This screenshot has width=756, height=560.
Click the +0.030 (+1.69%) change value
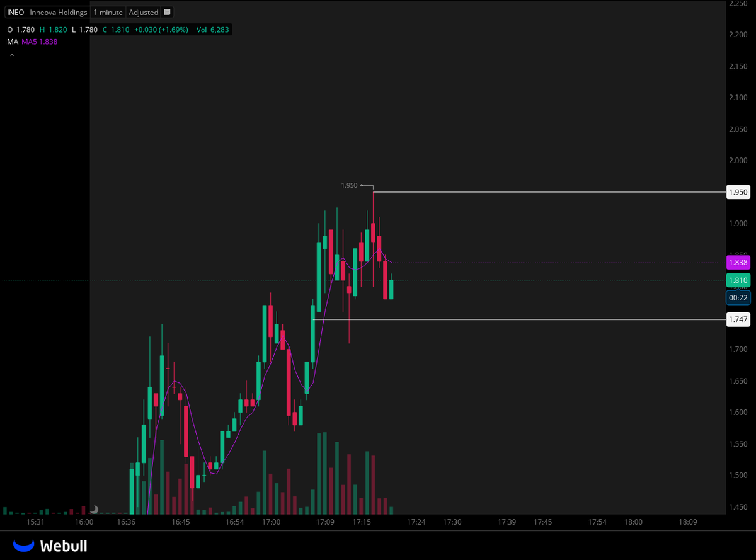click(x=161, y=30)
